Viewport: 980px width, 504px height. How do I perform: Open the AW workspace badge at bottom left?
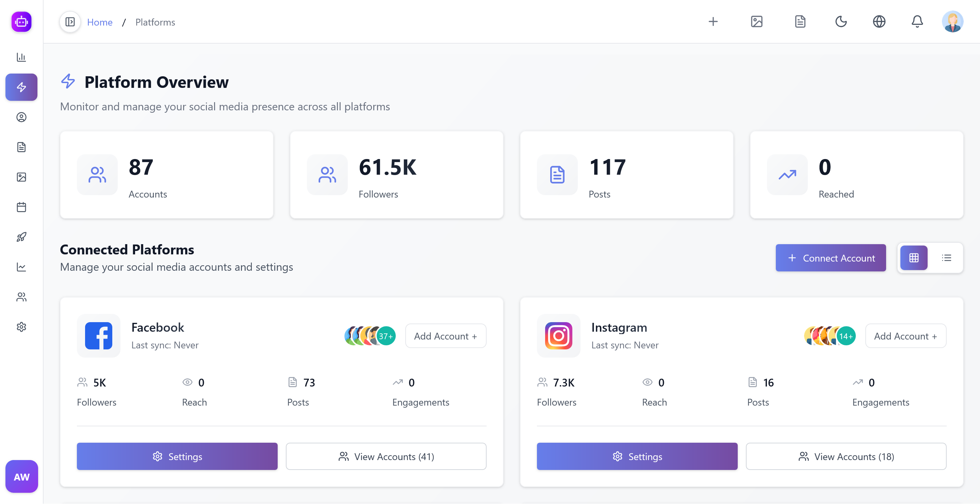(x=21, y=477)
